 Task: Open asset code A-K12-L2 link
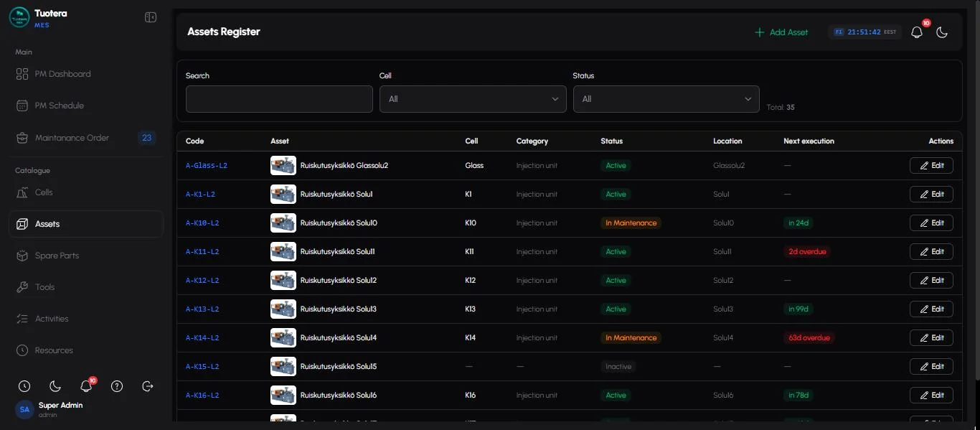pos(202,281)
